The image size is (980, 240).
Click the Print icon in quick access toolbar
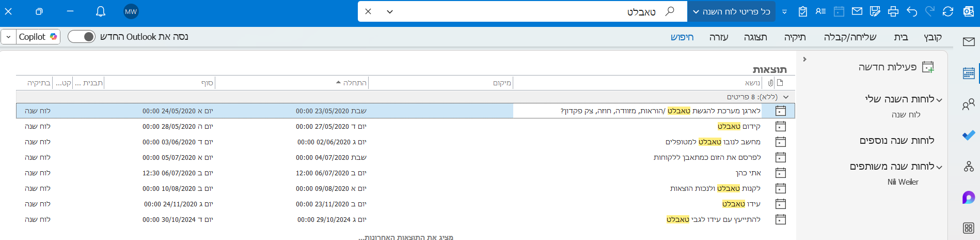(893, 11)
